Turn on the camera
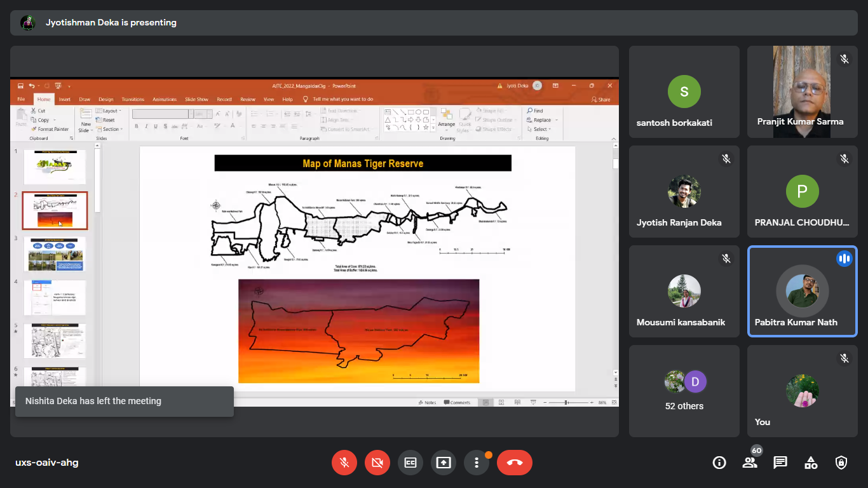868x488 pixels. pyautogui.click(x=377, y=463)
